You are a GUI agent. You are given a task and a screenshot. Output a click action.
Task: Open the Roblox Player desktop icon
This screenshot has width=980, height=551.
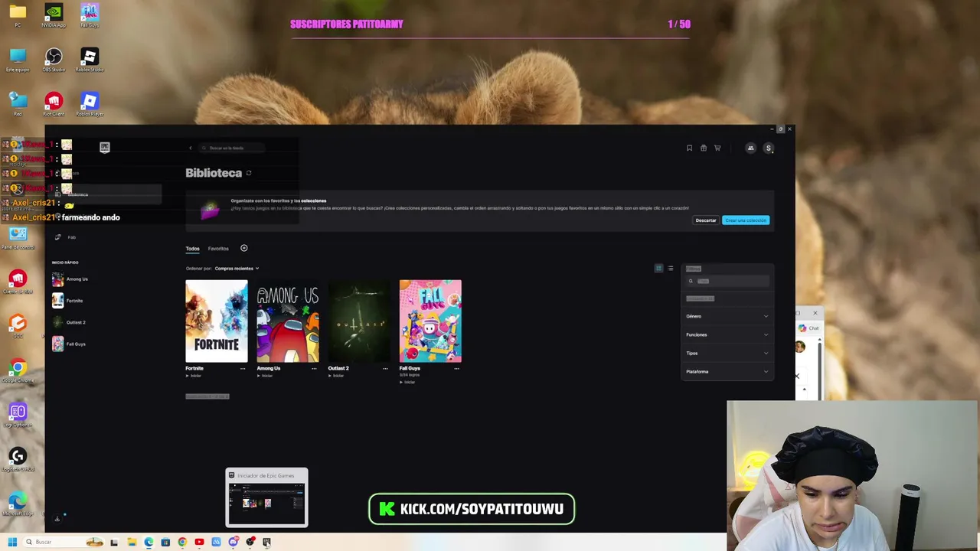[90, 105]
